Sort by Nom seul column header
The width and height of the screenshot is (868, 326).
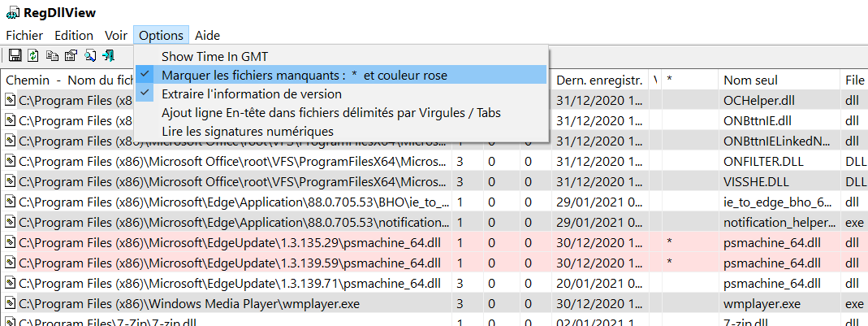point(779,80)
